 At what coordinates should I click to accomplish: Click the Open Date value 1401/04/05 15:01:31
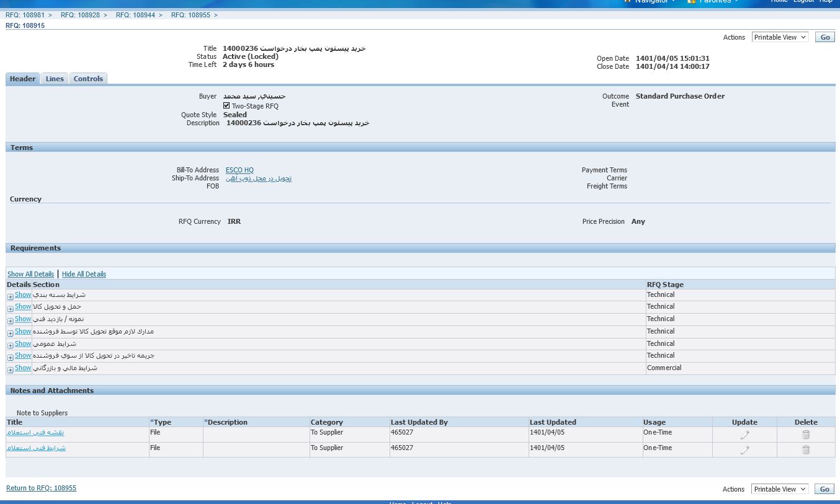click(x=672, y=58)
